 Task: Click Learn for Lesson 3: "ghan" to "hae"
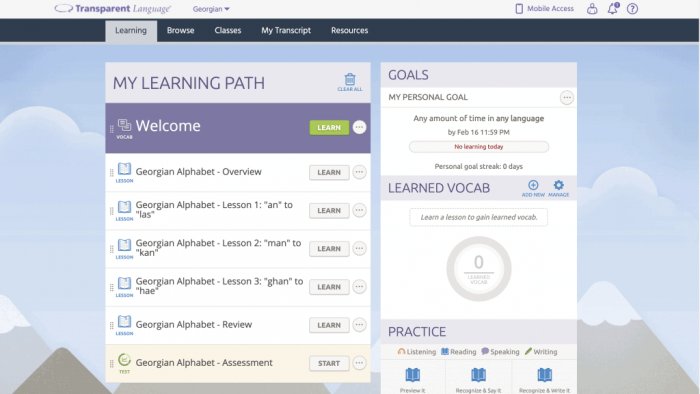pyautogui.click(x=329, y=287)
